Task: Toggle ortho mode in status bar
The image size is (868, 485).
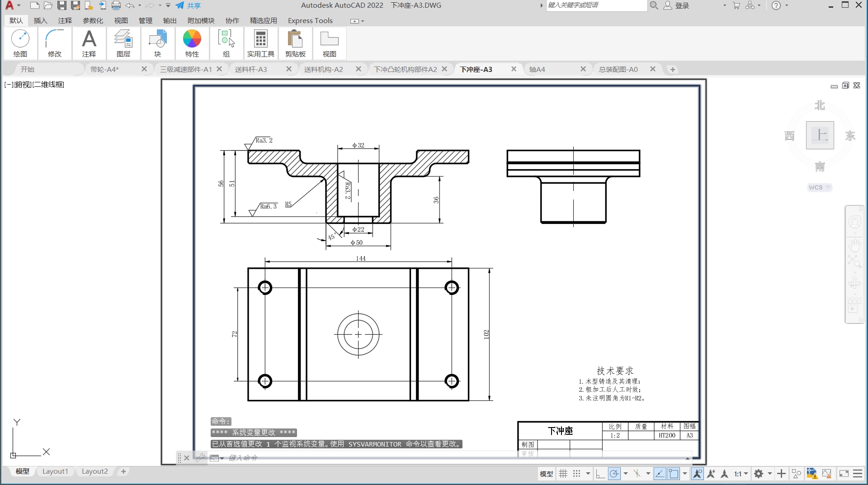Action: pyautogui.click(x=600, y=474)
